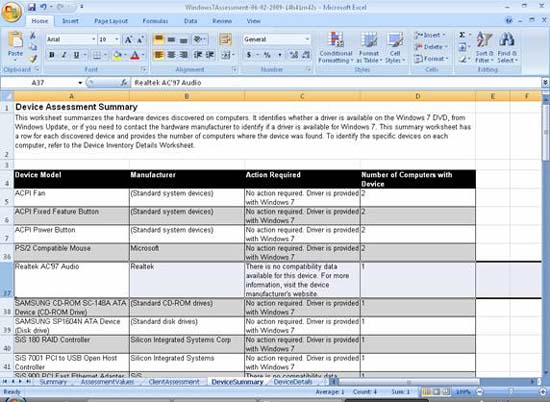550x402 pixels.
Task: Open Find & Select menu
Action: tap(507, 47)
